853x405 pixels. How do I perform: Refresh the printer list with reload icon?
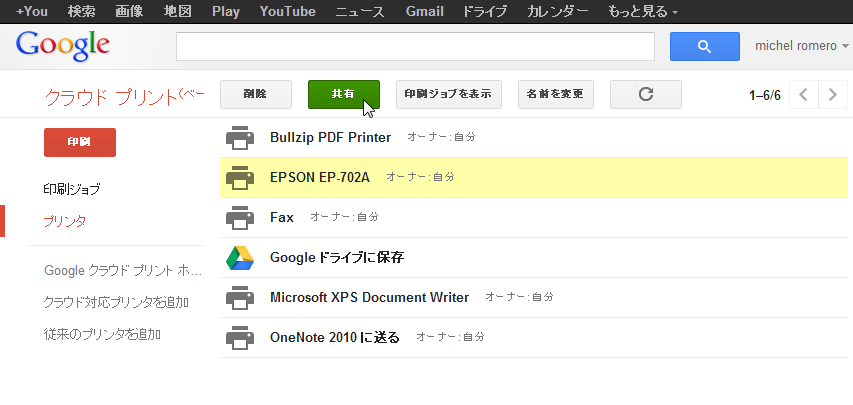coord(646,94)
